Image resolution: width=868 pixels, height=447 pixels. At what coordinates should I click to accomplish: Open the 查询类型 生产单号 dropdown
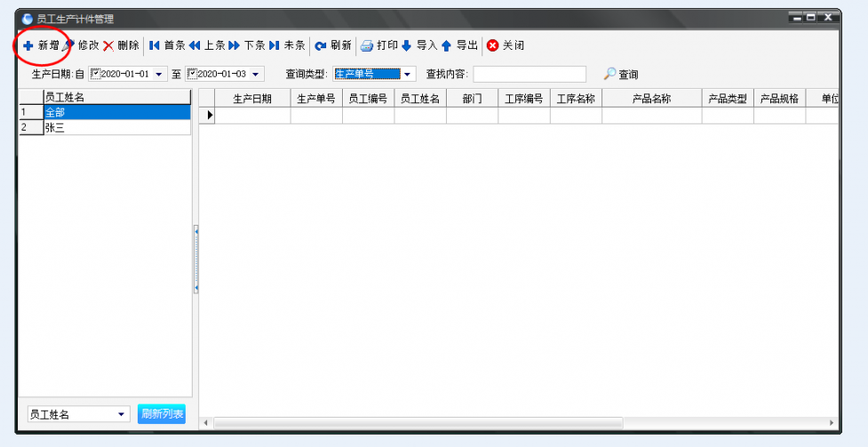tap(408, 74)
